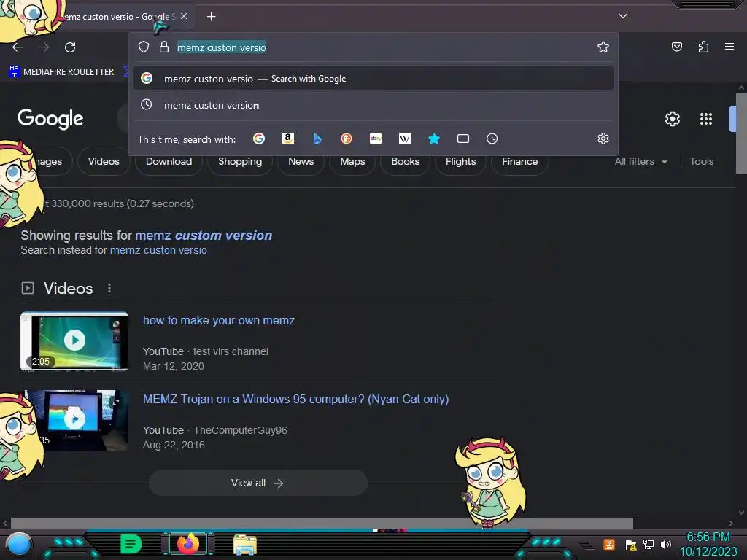Viewport: 747px width, 560px height.
Task: Open a new browser tab
Action: click(211, 17)
